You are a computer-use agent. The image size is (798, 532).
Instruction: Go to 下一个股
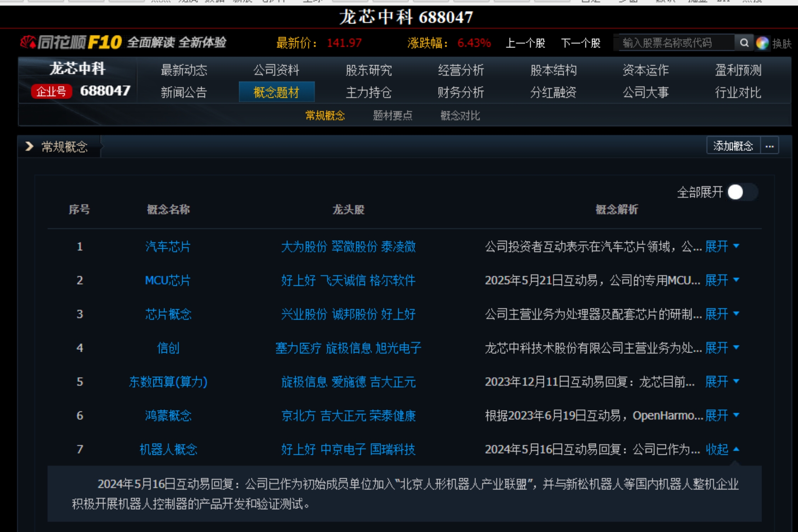581,43
